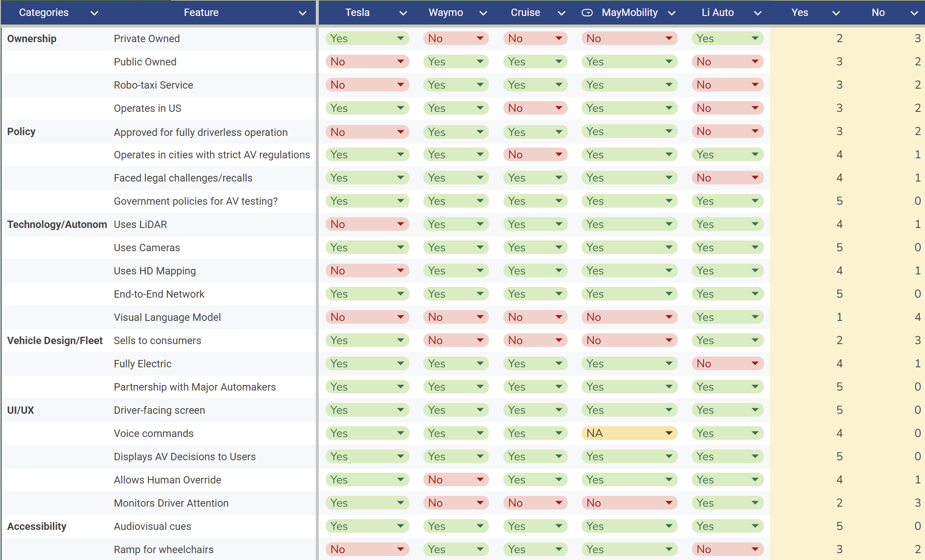
Task: Open the Categories column filter arrow
Action: tap(94, 13)
